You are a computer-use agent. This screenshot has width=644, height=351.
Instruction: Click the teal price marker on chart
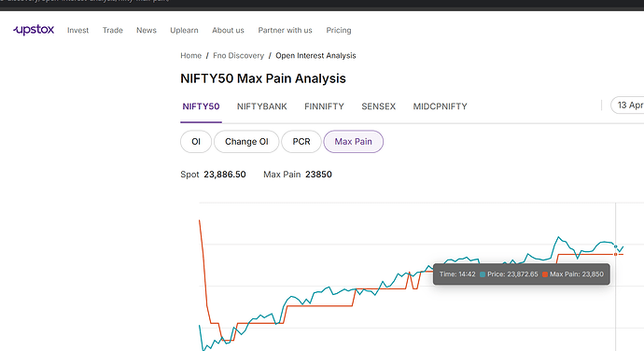point(615,246)
